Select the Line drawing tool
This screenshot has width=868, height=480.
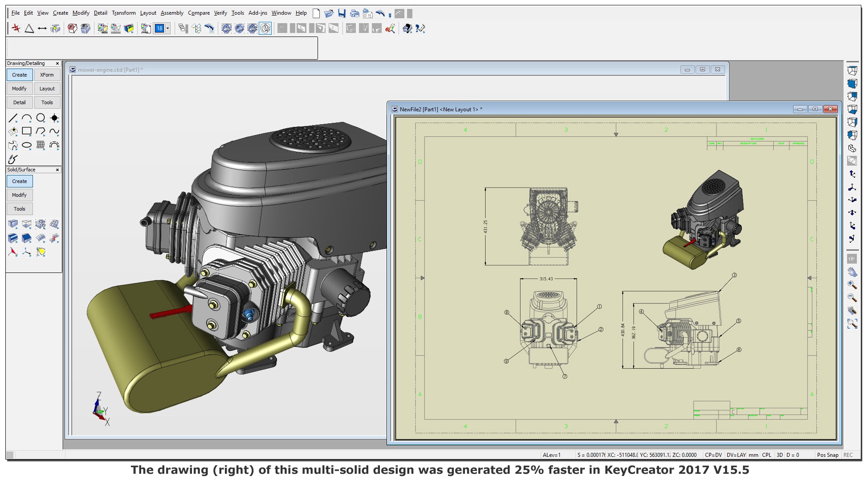[x=13, y=118]
